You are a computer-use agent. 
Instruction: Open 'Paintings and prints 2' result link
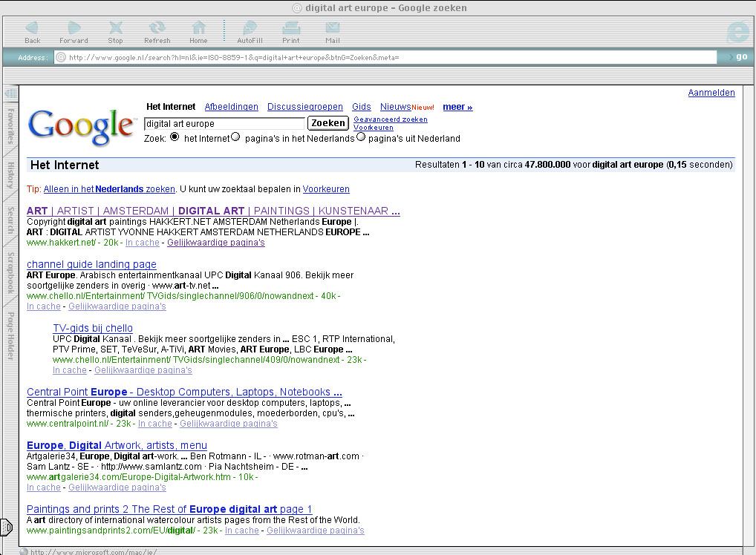[169, 509]
